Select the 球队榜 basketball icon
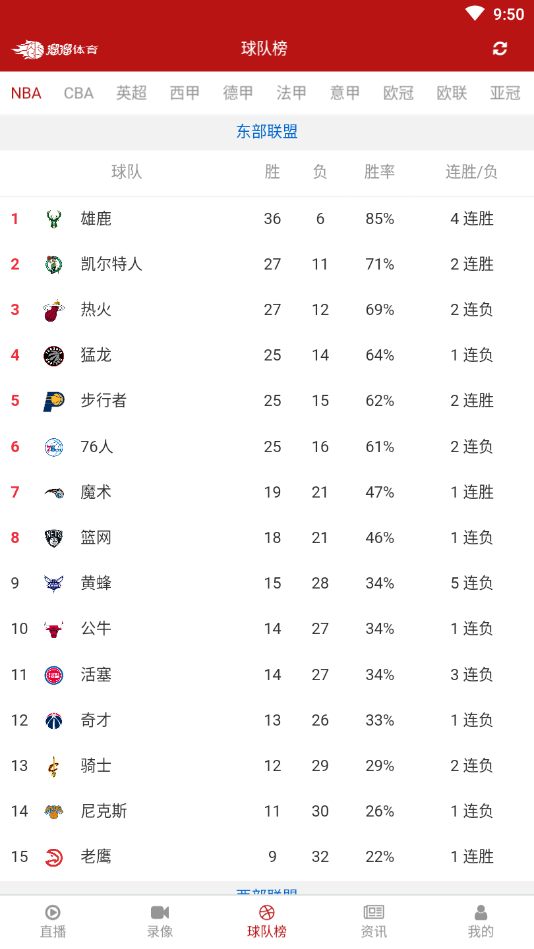The width and height of the screenshot is (534, 949). [x=267, y=912]
